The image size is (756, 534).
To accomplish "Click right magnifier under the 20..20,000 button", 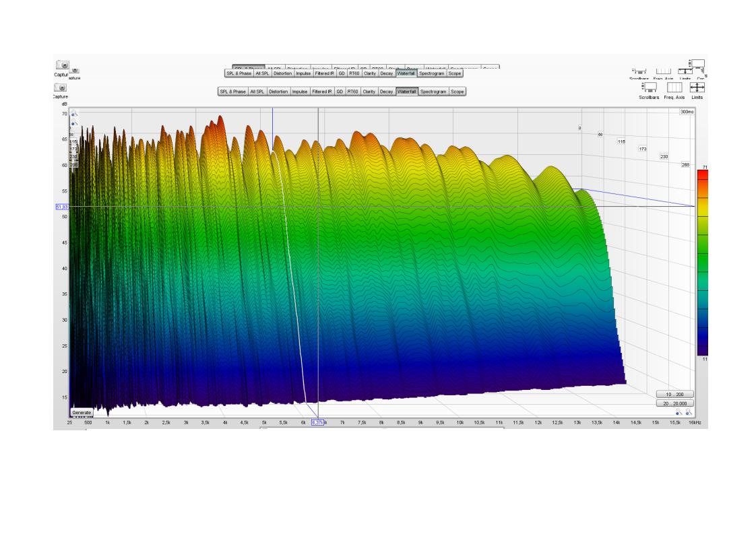I will tap(689, 412).
